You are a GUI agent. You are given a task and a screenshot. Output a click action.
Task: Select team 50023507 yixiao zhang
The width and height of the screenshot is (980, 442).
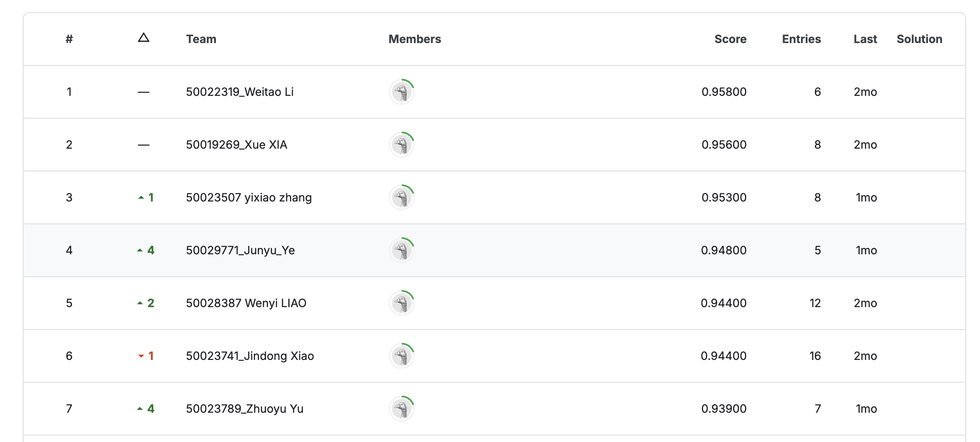(248, 197)
